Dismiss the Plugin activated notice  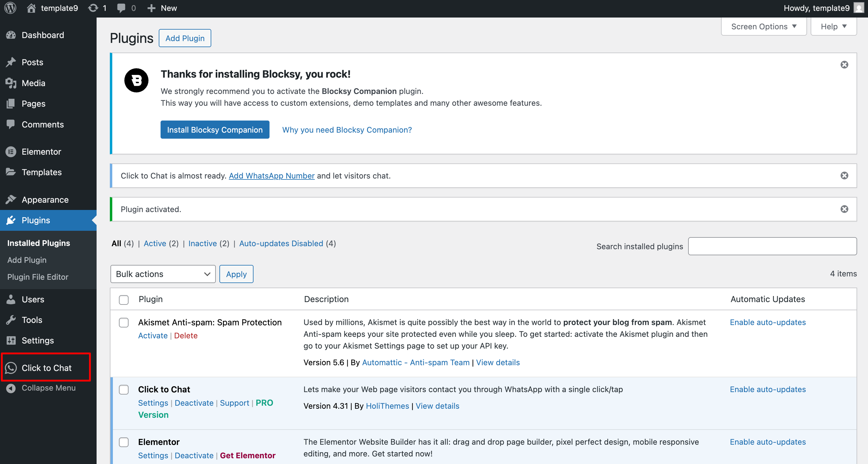[844, 209]
